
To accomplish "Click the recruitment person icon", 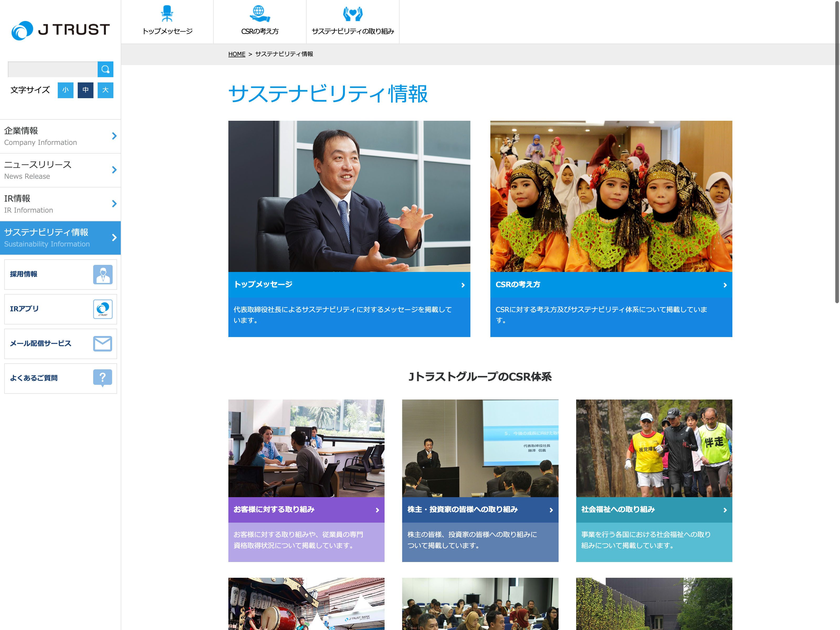I will [103, 274].
